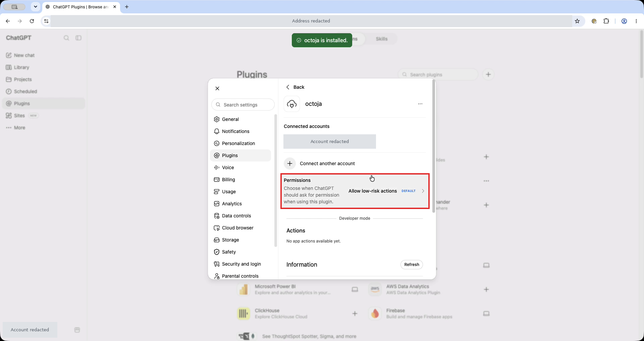Click the icon beside account at bottom-left

tap(77, 330)
